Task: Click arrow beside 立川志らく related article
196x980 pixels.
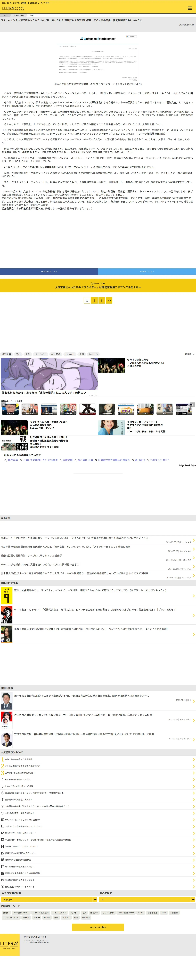Action: [194, 540]
